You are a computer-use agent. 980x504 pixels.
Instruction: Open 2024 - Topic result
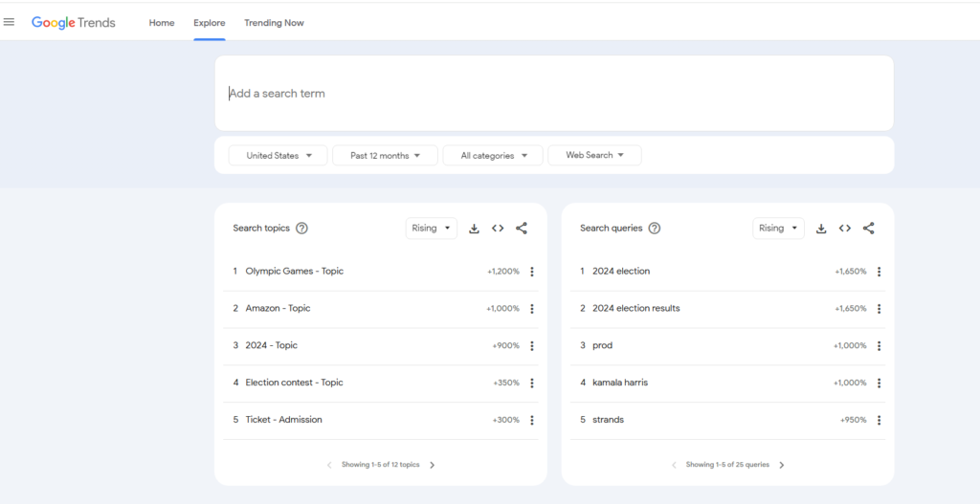point(271,345)
